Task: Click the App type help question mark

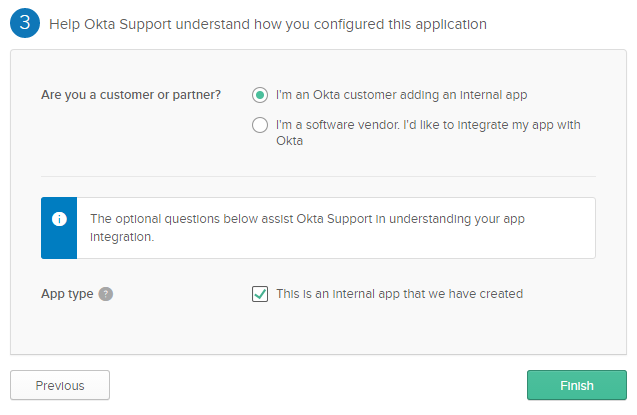Action: pyautogui.click(x=106, y=294)
